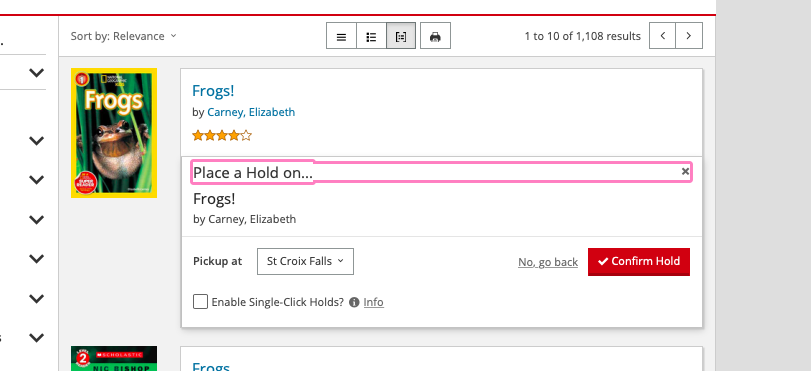Click the print results icon
Image resolution: width=811 pixels, height=371 pixels.
click(435, 36)
